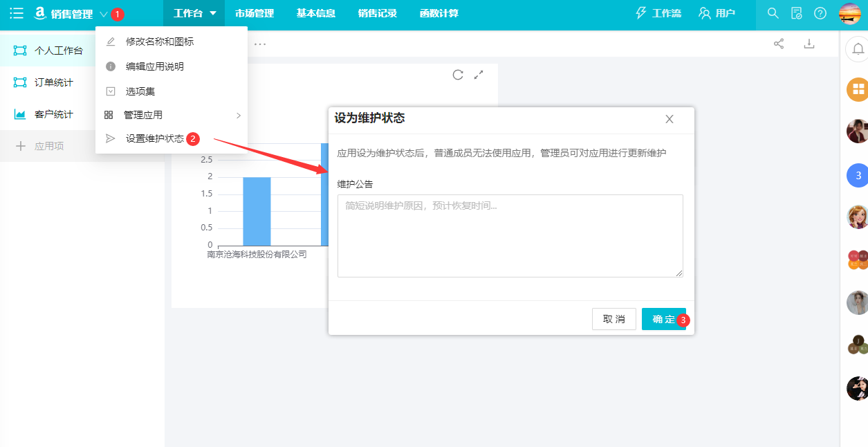Open 客户统计 in the sidebar
Screen dimensions: 868x447
point(48,114)
